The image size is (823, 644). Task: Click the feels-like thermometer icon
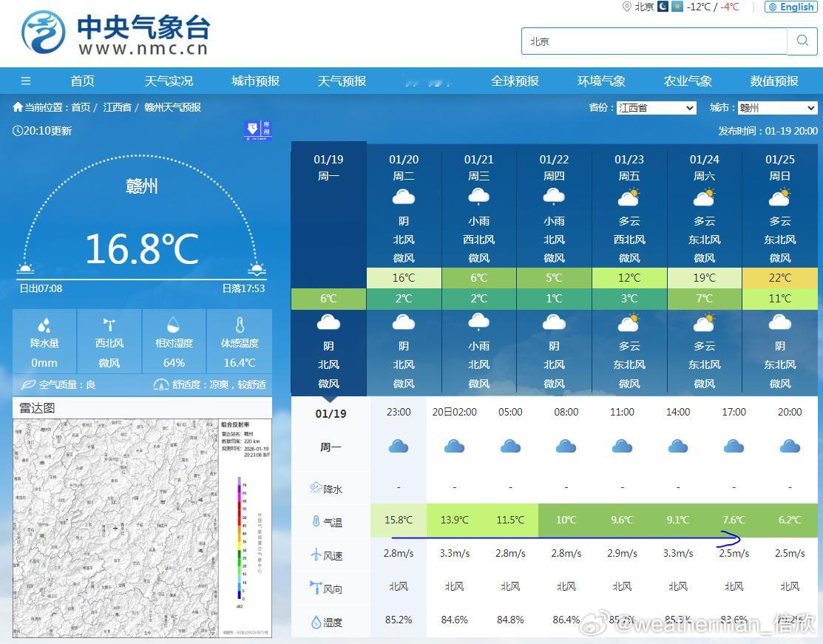click(240, 325)
